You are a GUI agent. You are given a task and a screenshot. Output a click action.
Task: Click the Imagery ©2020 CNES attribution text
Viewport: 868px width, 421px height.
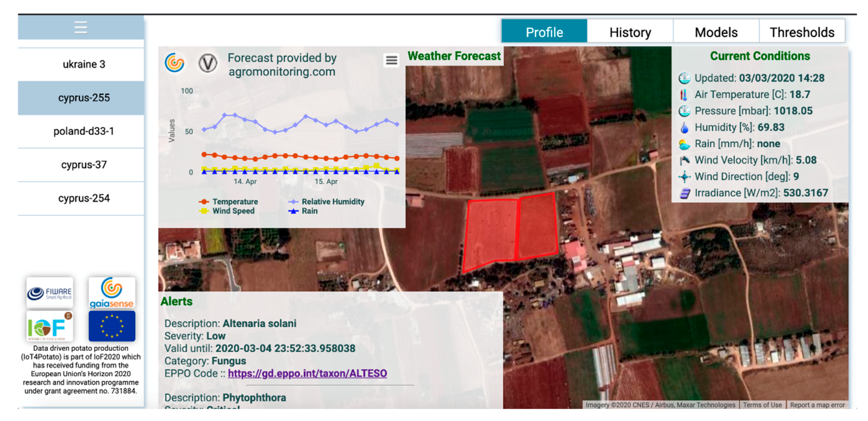click(660, 405)
